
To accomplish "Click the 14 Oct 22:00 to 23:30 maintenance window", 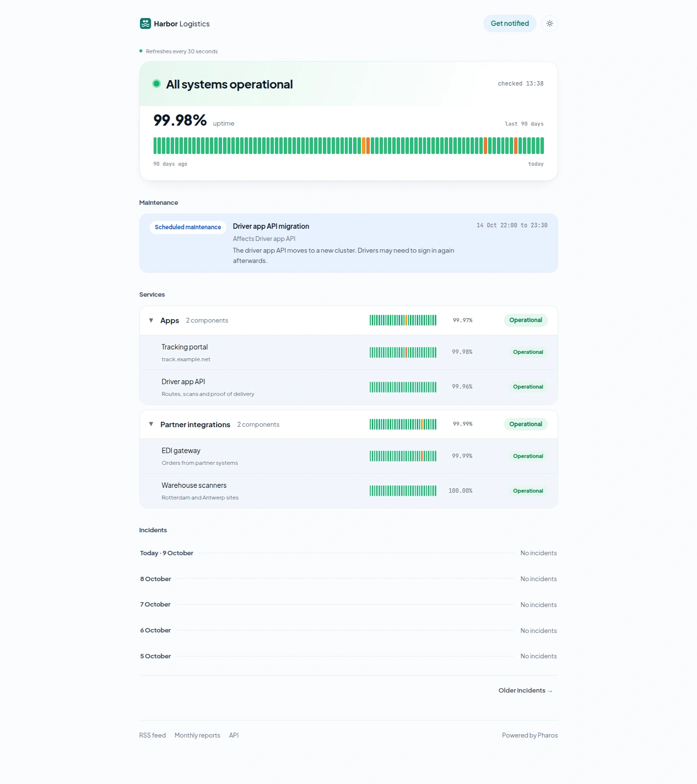I will tap(512, 225).
